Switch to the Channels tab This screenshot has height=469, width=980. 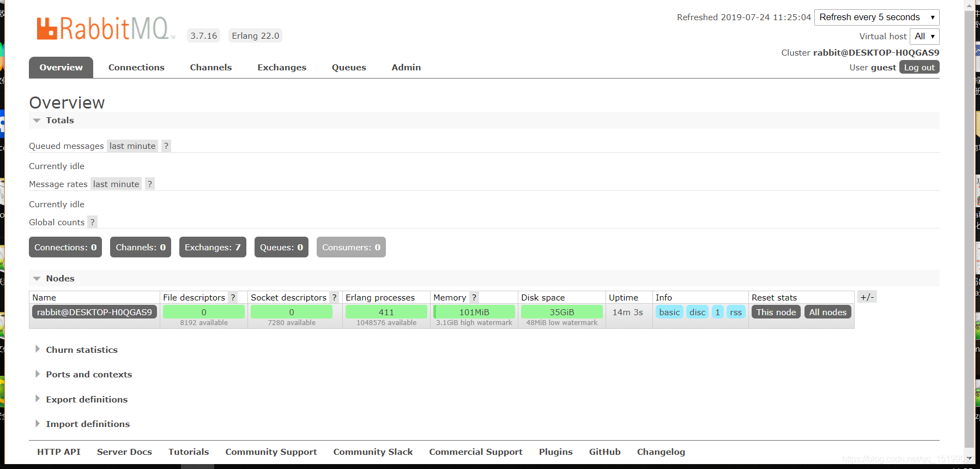coord(211,68)
